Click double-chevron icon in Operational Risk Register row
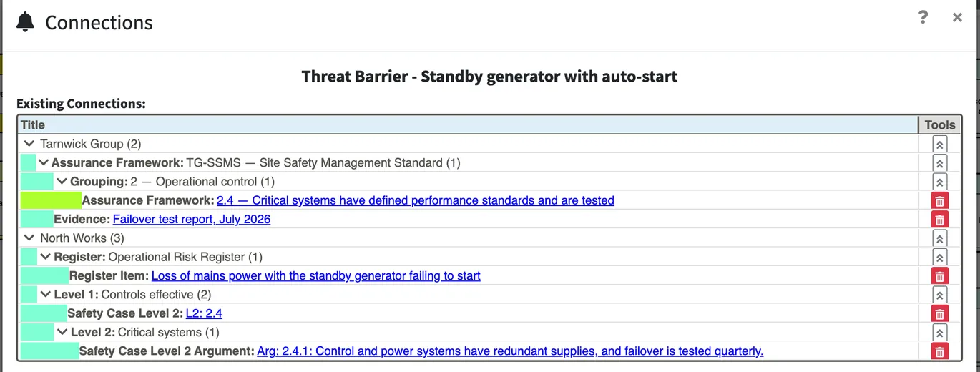980x372 pixels. pos(940,257)
